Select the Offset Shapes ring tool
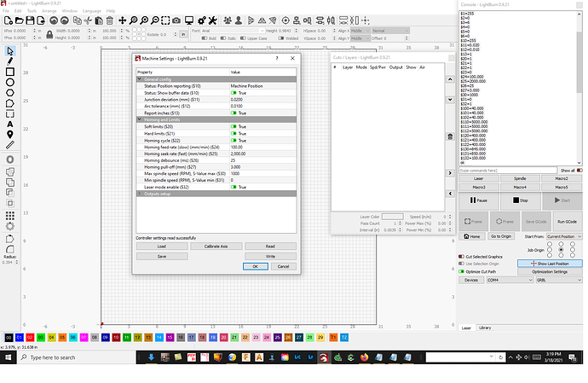Screen dimensions: 588x383 pyautogui.click(x=10, y=160)
